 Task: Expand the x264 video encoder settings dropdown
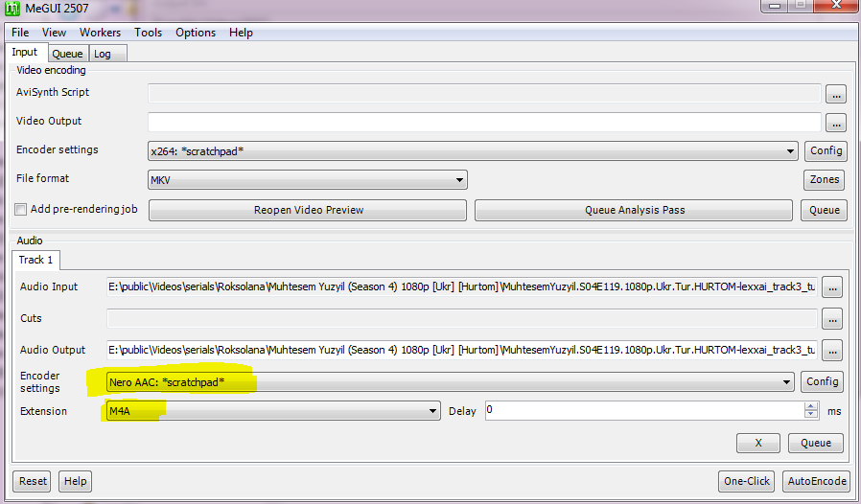pos(790,151)
